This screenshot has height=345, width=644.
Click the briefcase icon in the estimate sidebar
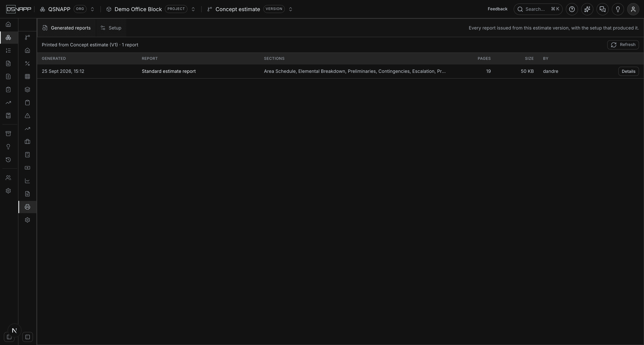[x=27, y=142]
